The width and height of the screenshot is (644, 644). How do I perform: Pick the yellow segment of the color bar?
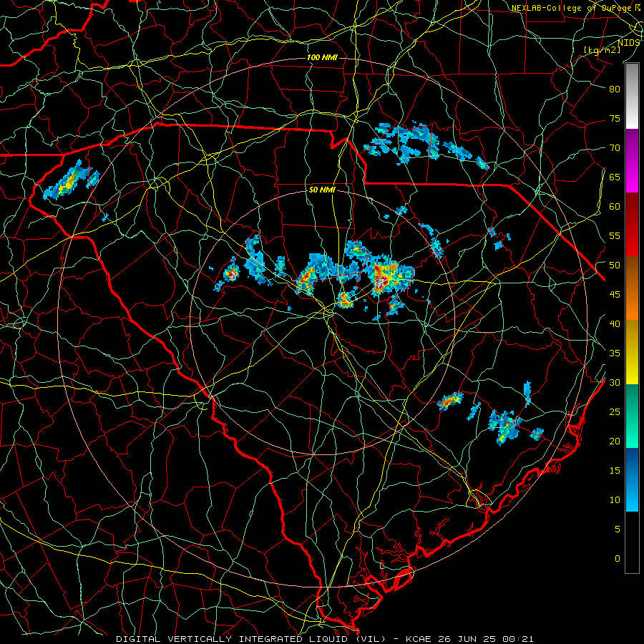[x=632, y=352]
